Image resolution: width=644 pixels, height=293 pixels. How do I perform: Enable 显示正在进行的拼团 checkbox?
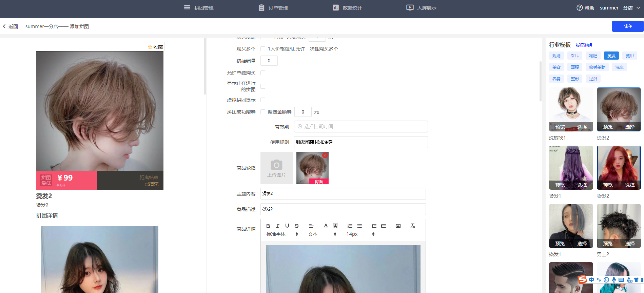(x=263, y=86)
